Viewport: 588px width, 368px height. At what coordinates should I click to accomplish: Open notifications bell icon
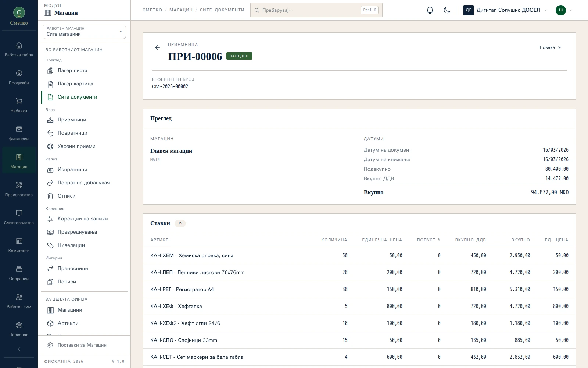[x=430, y=10]
